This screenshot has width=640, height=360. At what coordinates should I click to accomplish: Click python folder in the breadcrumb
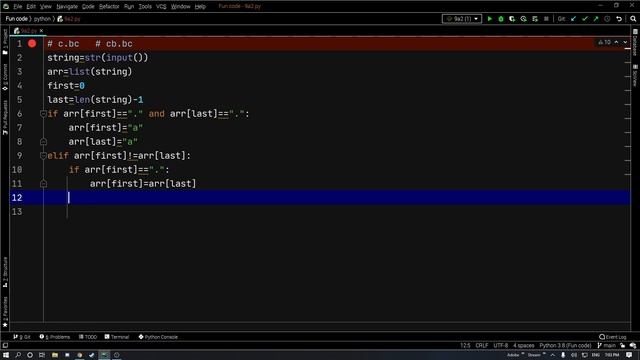(x=42, y=19)
